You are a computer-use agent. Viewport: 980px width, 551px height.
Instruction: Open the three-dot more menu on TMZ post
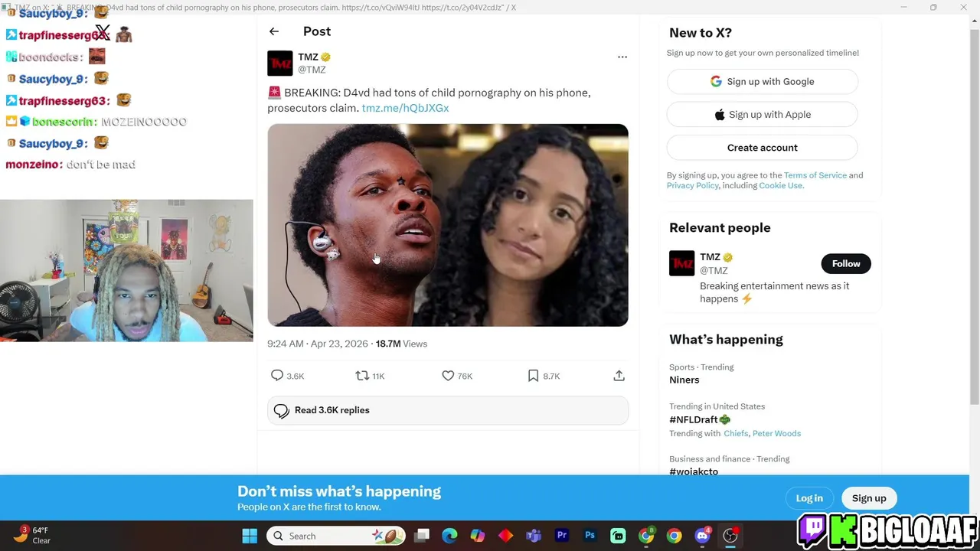point(622,57)
